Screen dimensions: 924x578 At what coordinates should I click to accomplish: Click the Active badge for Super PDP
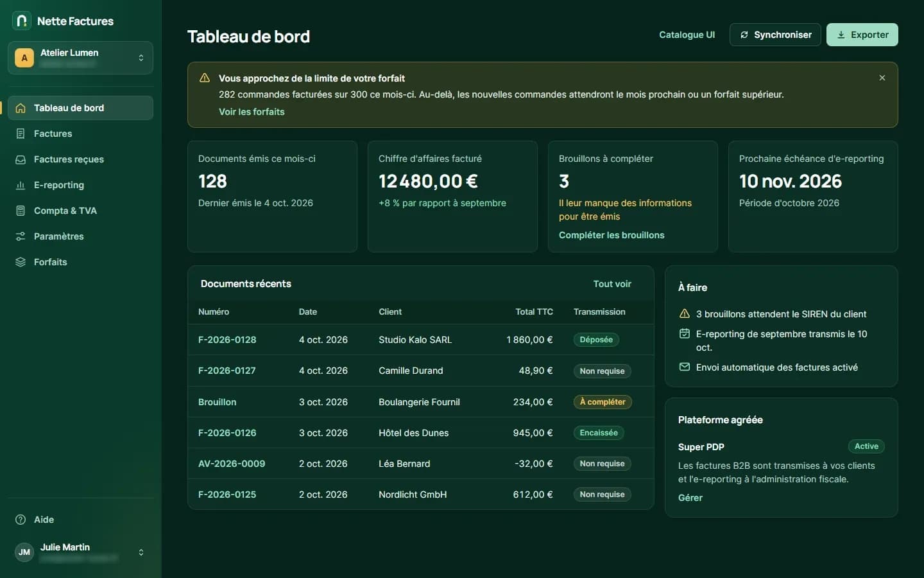coord(866,446)
